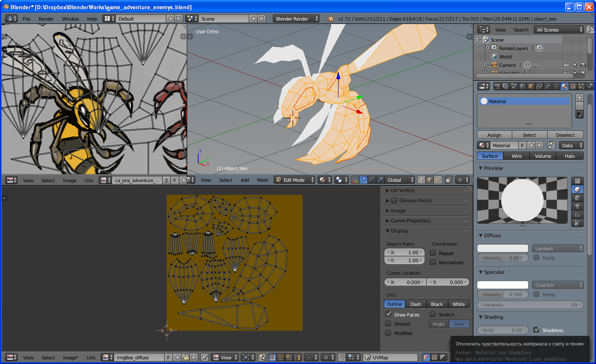Open the Lambert diffuse shader dropdown
Image resolution: width=596 pixels, height=364 pixels.
pyautogui.click(x=558, y=248)
